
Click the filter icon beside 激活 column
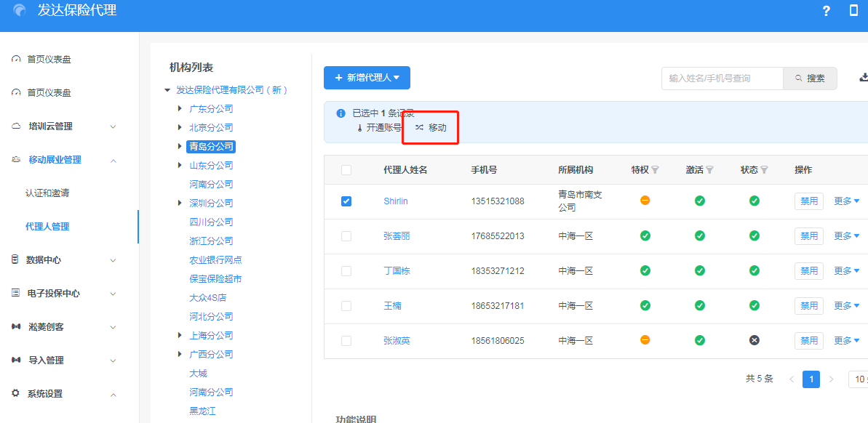[x=709, y=170]
